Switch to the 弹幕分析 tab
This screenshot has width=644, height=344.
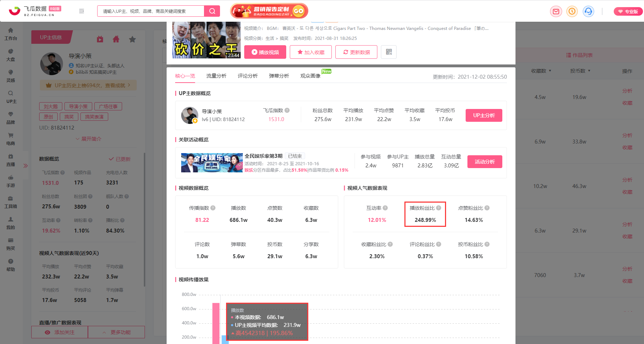tap(279, 76)
